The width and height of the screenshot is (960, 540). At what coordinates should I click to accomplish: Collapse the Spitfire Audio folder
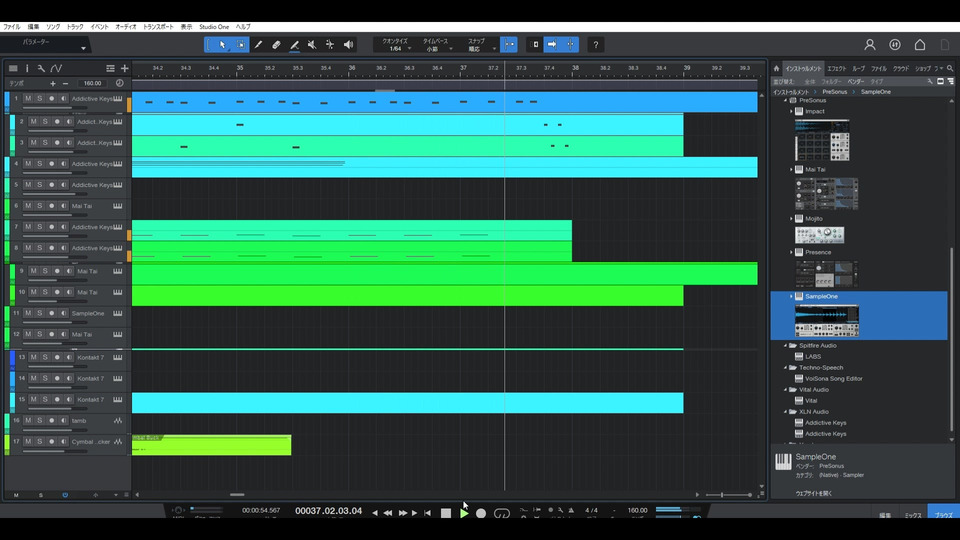pos(786,346)
